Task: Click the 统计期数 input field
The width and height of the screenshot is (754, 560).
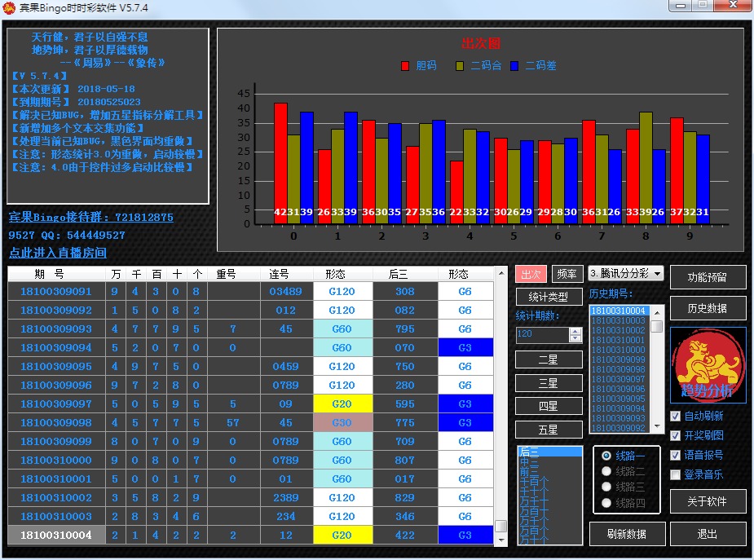Action: (542, 335)
